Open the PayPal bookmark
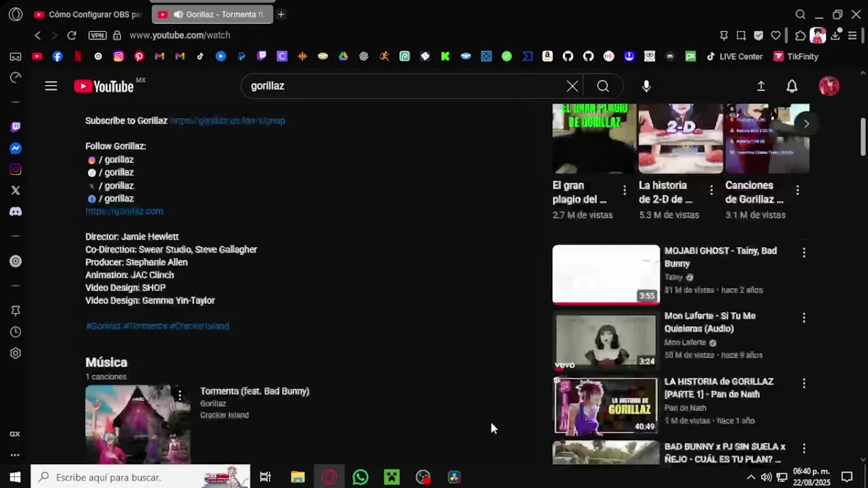This screenshot has height=488, width=868. (241, 56)
